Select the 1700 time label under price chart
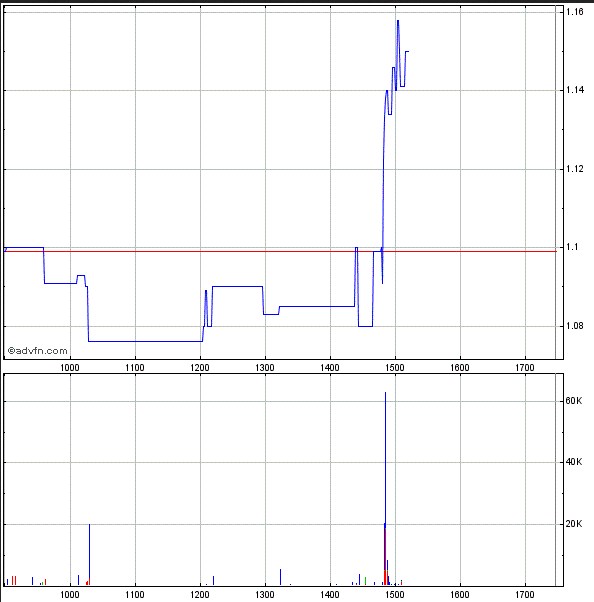 (525, 368)
